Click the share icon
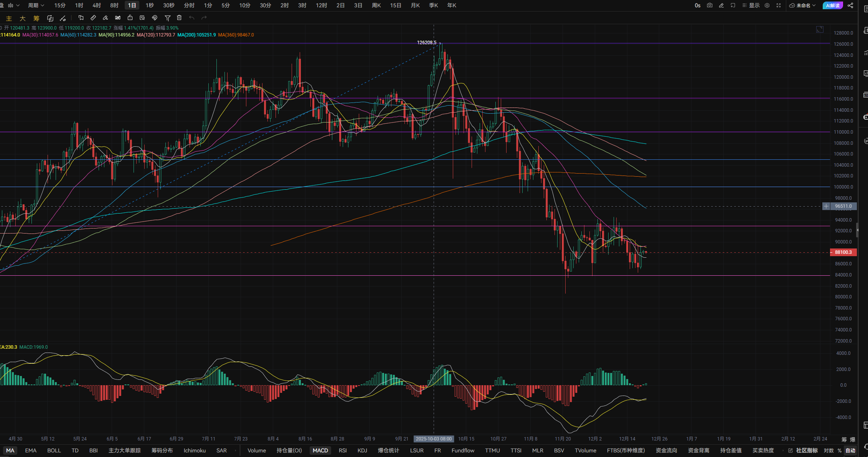868x457 pixels. point(850,5)
